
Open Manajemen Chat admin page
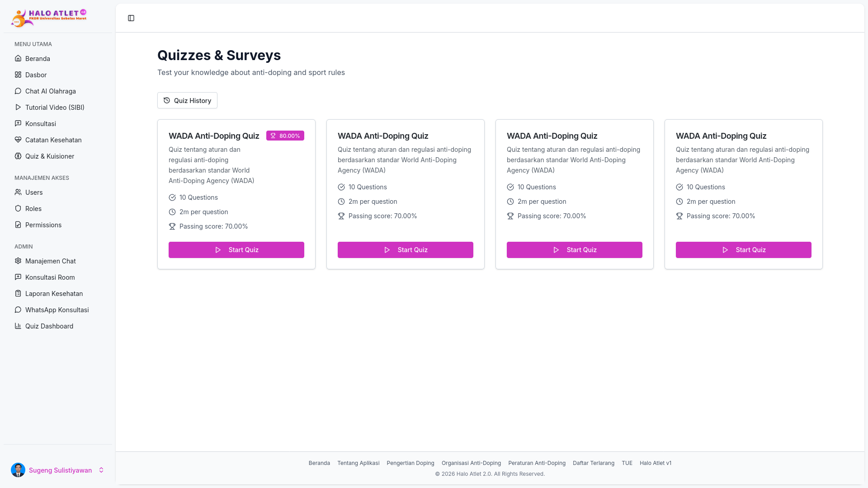tap(58, 261)
